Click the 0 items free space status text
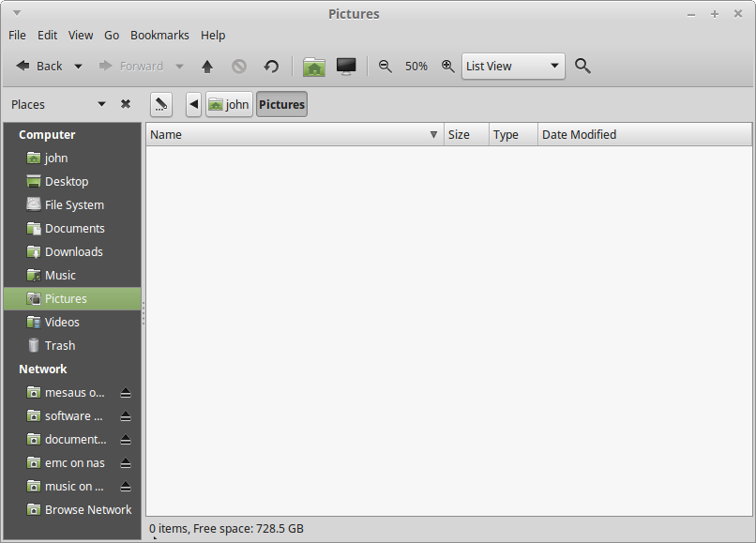The width and height of the screenshot is (756, 543). (x=226, y=529)
